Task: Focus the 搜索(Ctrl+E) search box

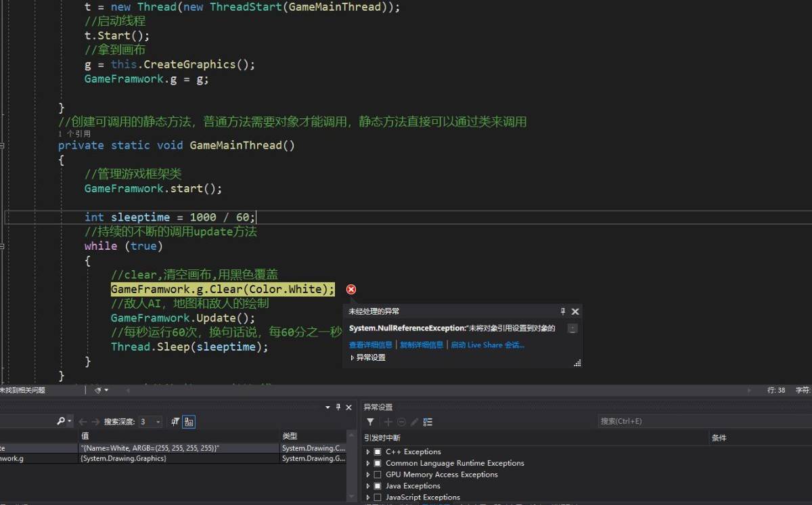Action: [x=704, y=421]
